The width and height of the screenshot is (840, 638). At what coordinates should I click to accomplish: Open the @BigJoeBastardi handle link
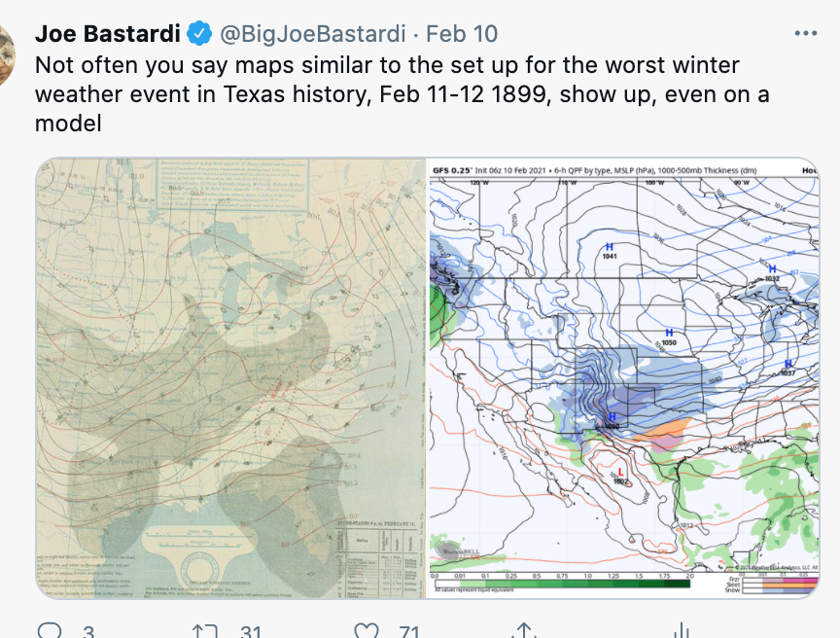tap(312, 34)
